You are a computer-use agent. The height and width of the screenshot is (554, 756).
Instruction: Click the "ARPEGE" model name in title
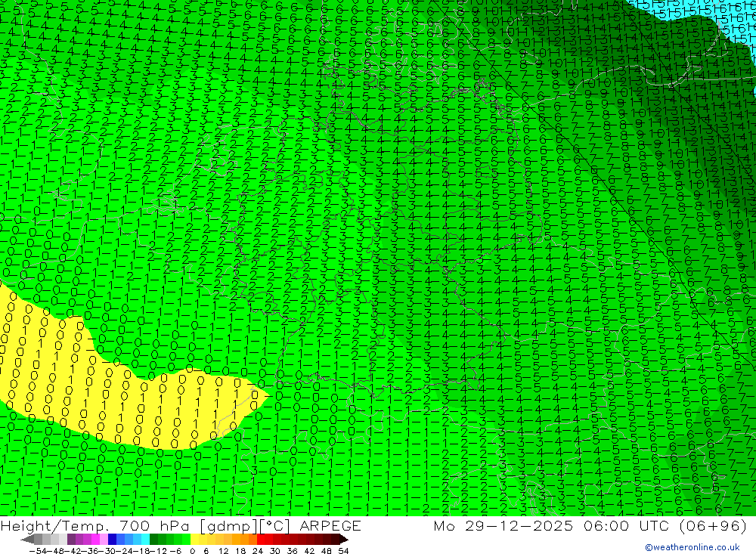[x=330, y=525]
